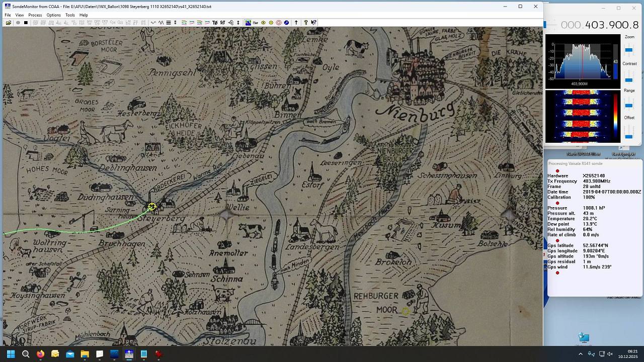Click the red target circle icon
Screen dimensions: 644x362
[279, 23]
